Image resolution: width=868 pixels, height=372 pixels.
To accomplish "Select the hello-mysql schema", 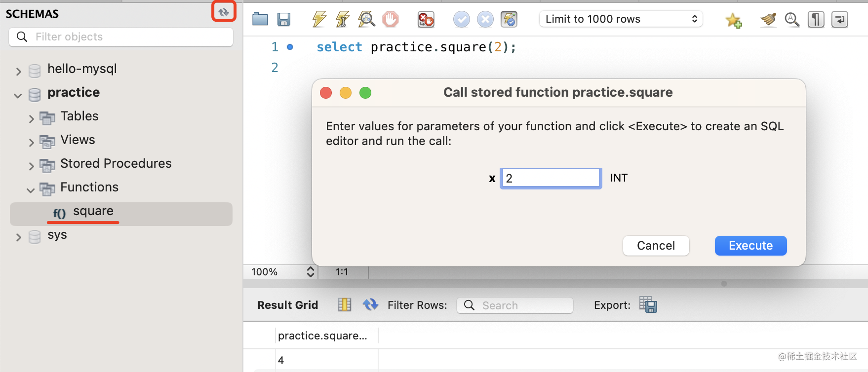I will (x=82, y=69).
